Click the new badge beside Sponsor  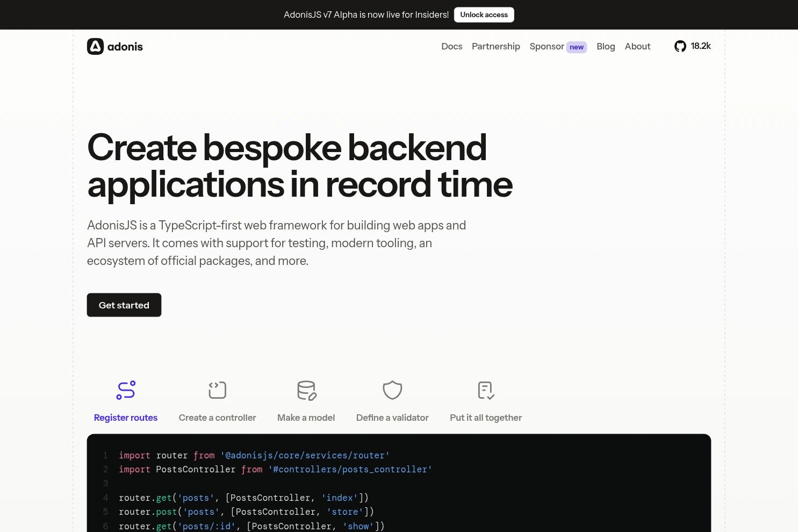(577, 47)
